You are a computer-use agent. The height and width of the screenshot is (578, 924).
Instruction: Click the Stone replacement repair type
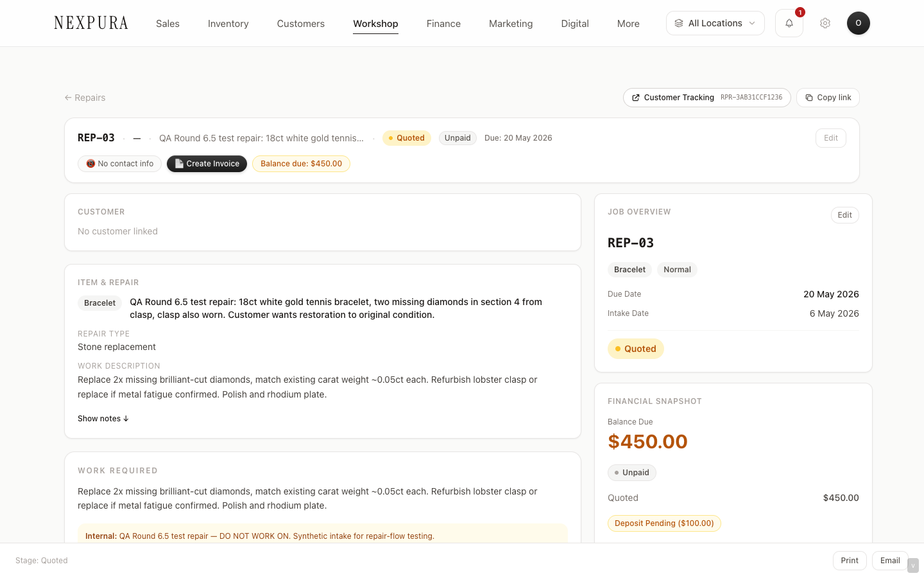pos(117,347)
